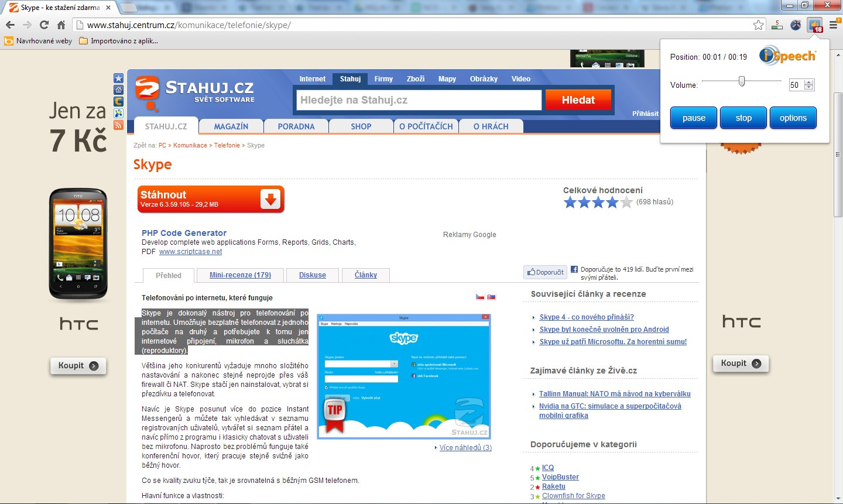
Task: Select Mapy in the top navigation
Action: tap(447, 79)
